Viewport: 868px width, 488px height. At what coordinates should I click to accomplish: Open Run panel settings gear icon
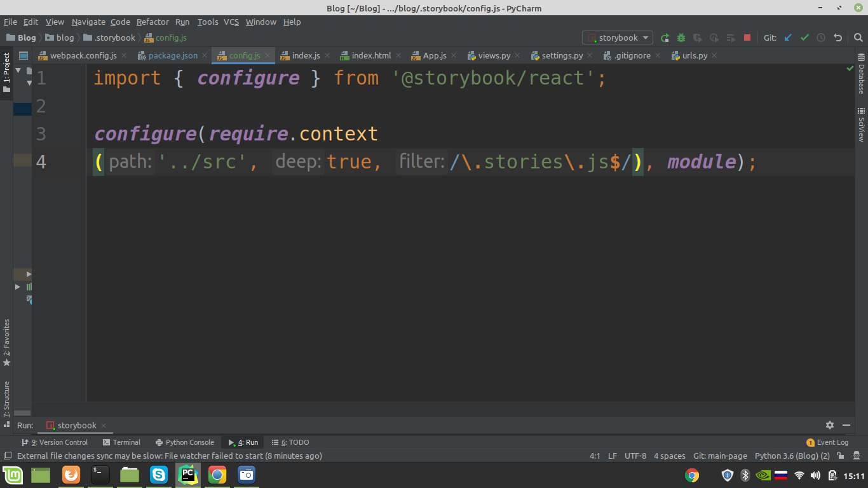pos(829,425)
